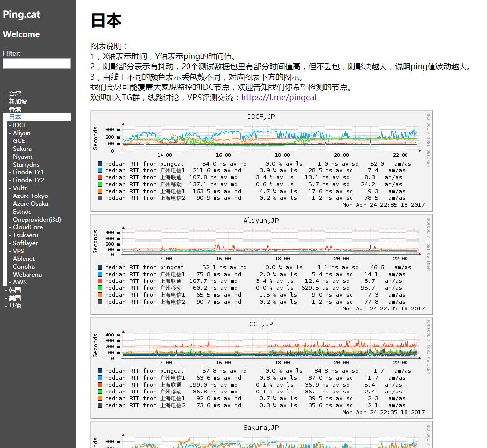Open the 新加坡 sidebar category
Screen dimensions: 487x448
click(x=18, y=102)
